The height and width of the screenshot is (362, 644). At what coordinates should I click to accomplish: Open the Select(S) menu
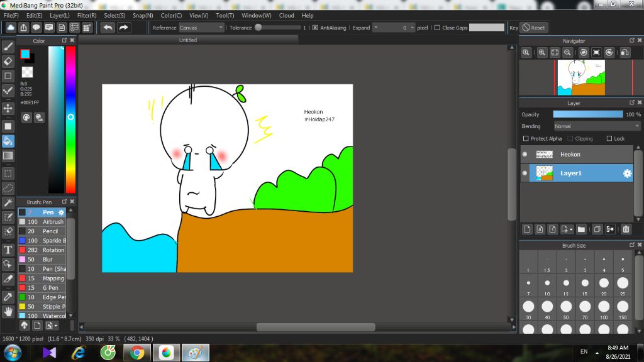click(114, 16)
